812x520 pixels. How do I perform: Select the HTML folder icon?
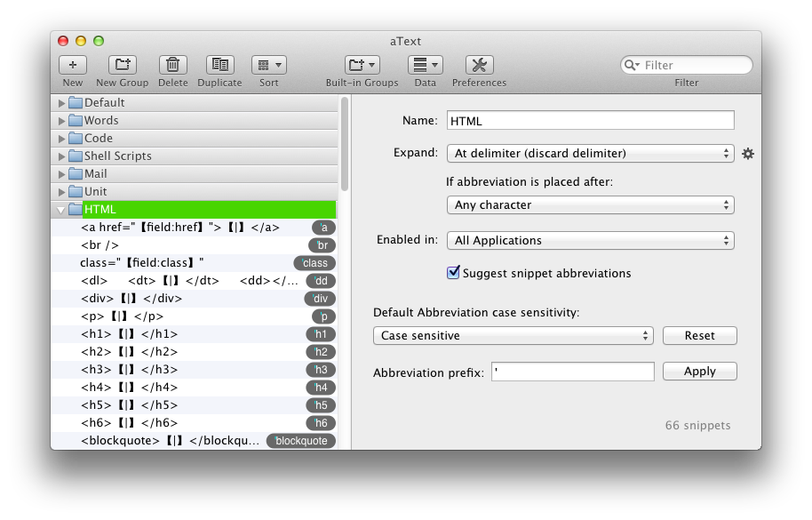[76, 209]
